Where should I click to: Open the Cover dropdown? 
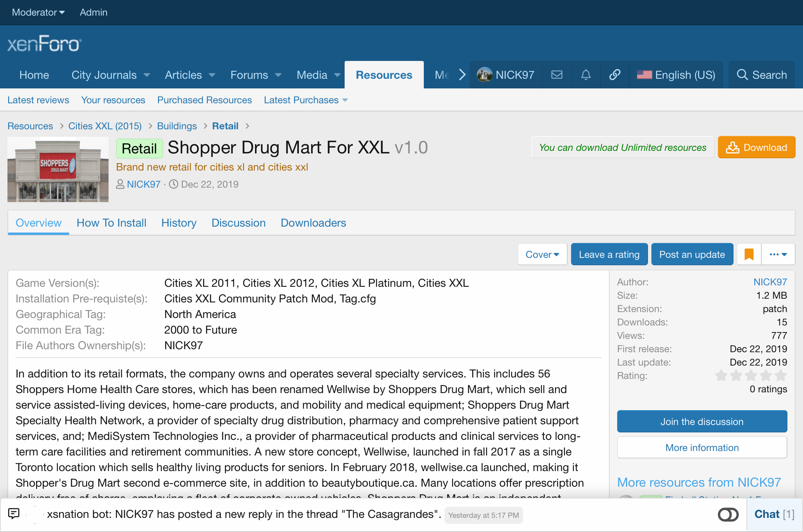click(x=542, y=254)
